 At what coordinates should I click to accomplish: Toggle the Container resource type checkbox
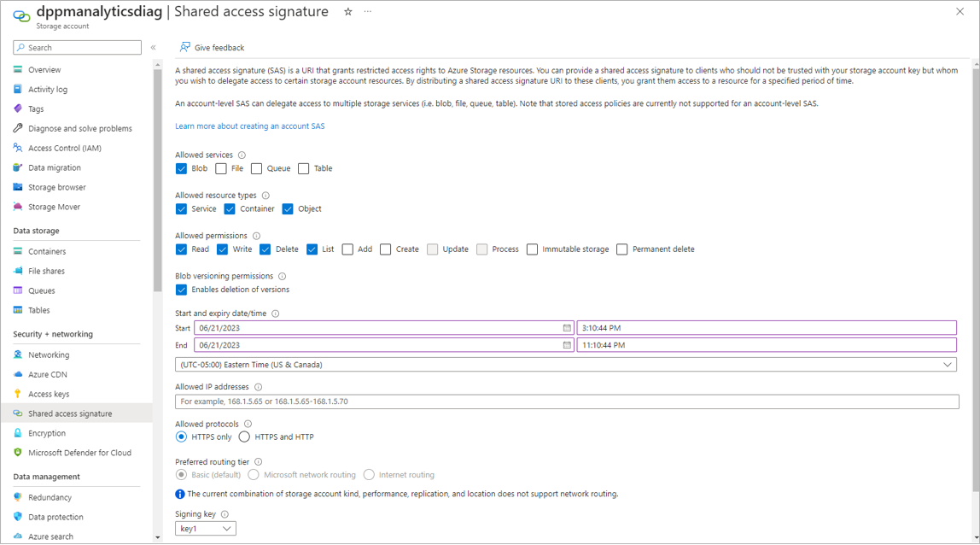[x=230, y=209]
